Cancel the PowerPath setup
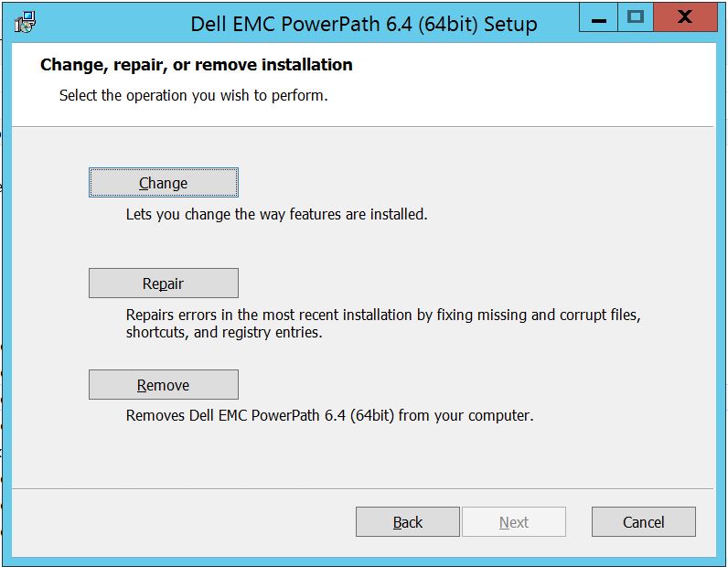 [643, 522]
